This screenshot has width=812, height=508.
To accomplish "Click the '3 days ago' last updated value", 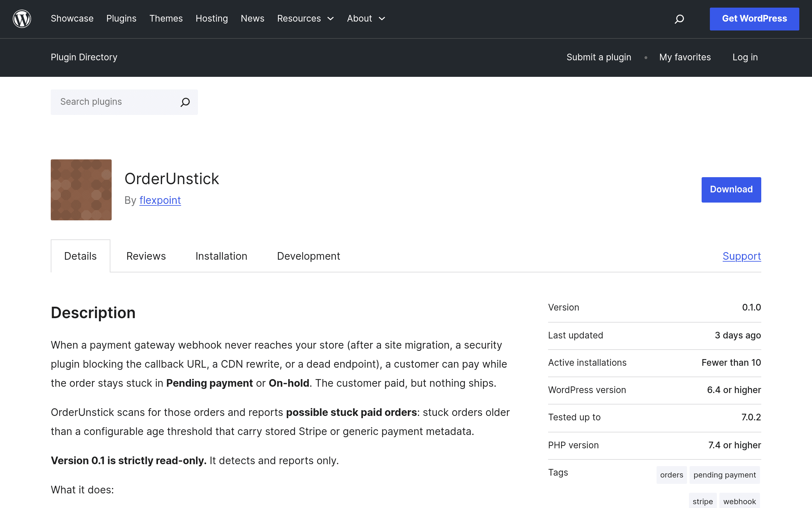I will (738, 335).
